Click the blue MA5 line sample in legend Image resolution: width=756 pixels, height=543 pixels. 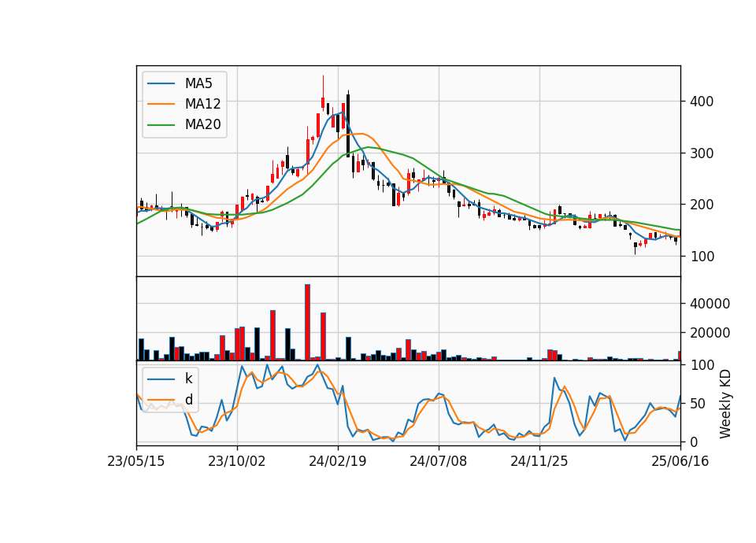pos(161,83)
